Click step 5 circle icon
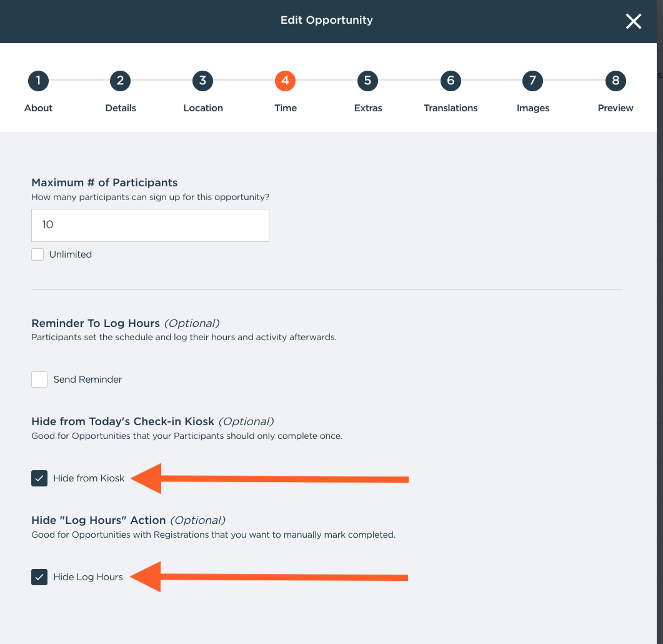Image resolution: width=663 pixels, height=644 pixels. (x=367, y=81)
